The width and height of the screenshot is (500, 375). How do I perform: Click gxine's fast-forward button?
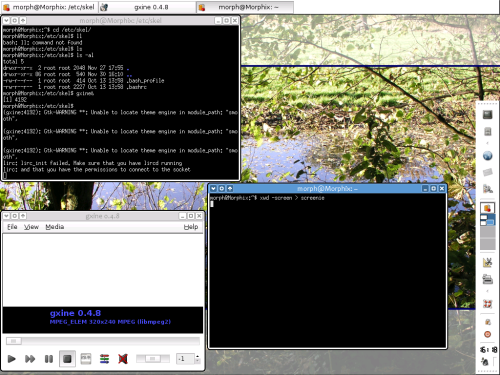(30, 359)
